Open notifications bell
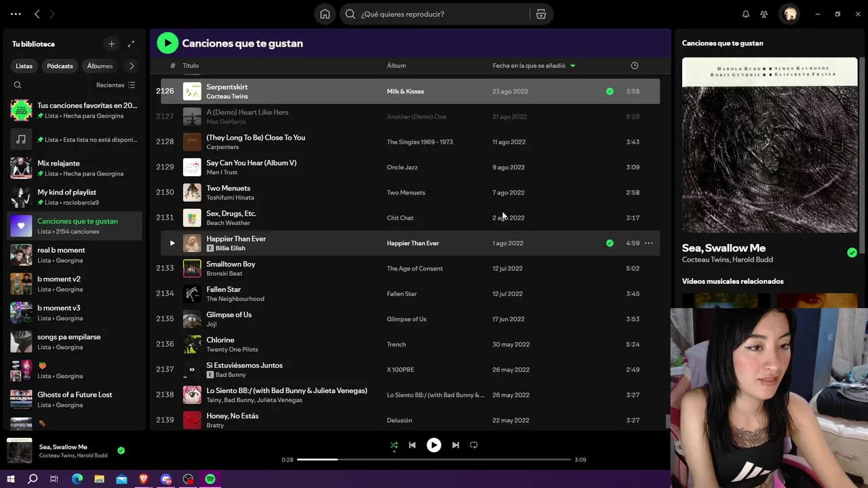Image resolution: width=868 pixels, height=488 pixels. pyautogui.click(x=746, y=14)
